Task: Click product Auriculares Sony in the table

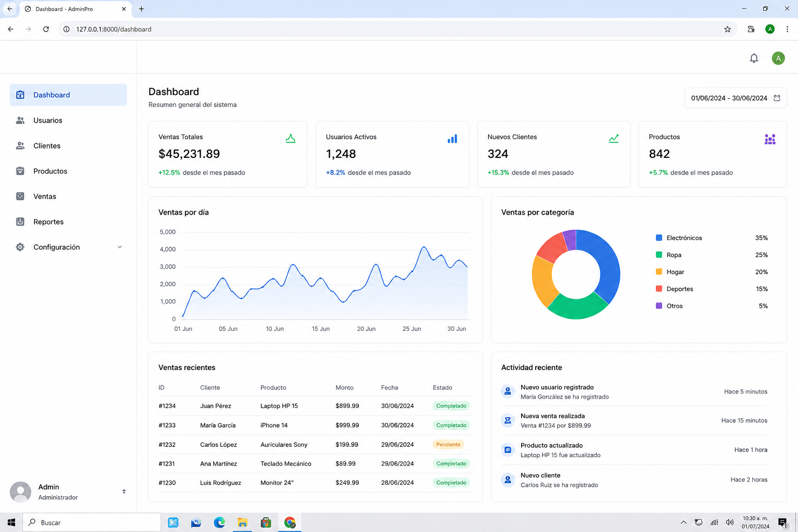Action: click(x=284, y=445)
